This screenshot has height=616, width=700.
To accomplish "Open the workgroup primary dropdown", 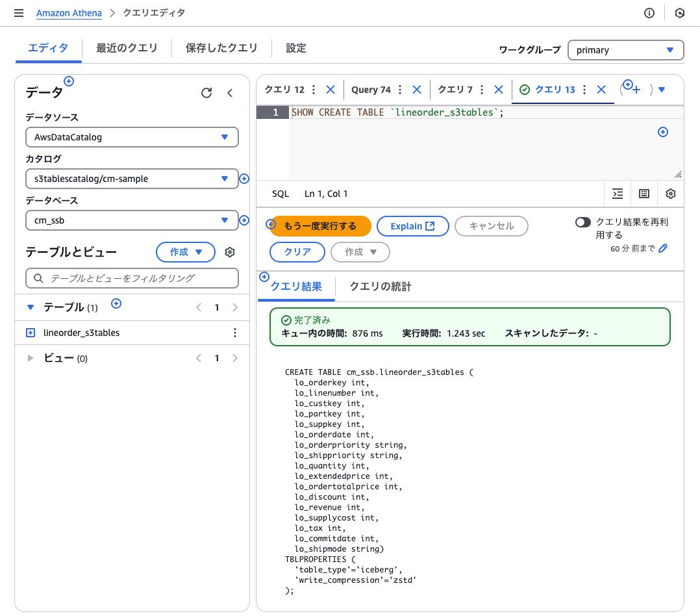I will (x=625, y=50).
